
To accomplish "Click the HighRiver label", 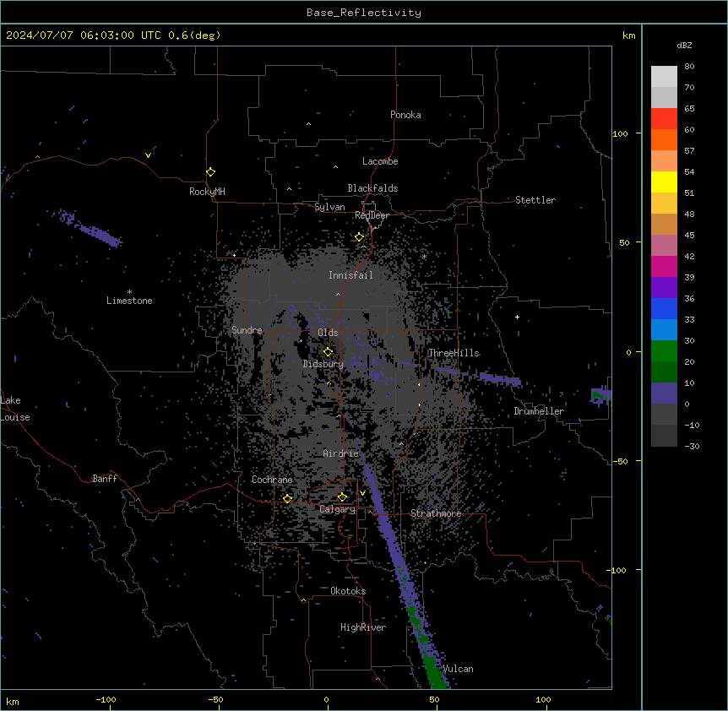I will (x=363, y=627).
